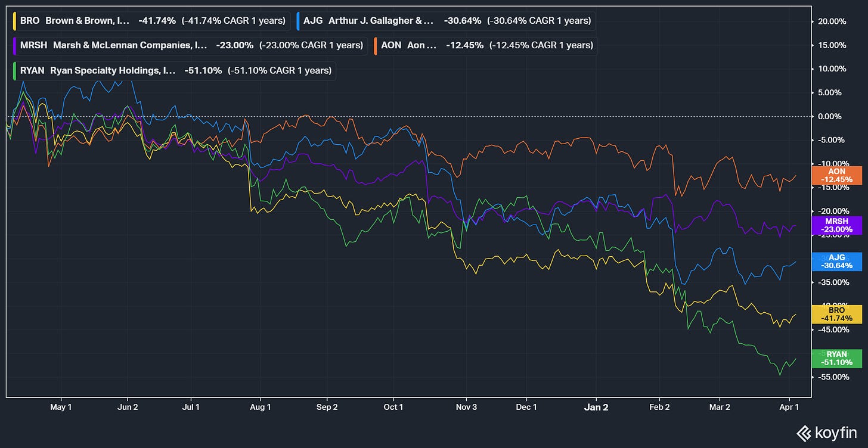Image resolution: width=868 pixels, height=448 pixels.
Task: Click '(-51.10% CAGR 1 years)' in RYAN legend
Action: point(280,70)
